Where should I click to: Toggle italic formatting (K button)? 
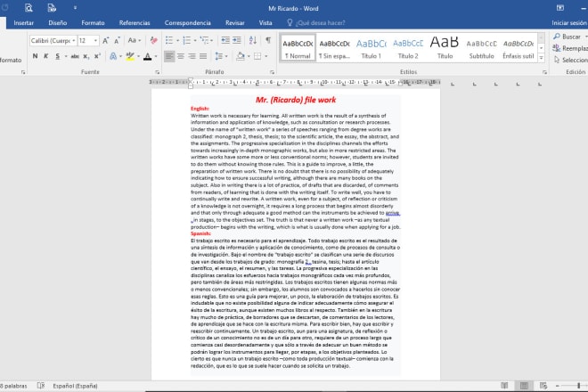click(x=45, y=57)
